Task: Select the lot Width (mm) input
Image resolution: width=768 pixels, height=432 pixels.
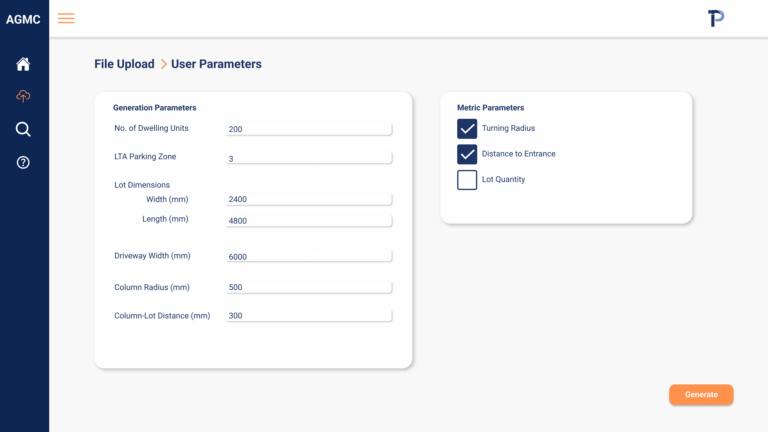Action: 309,199
